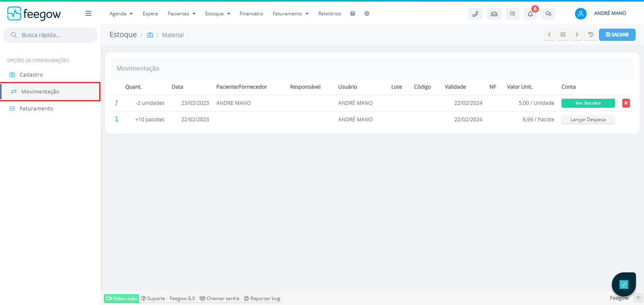
Task: Click the ANDRE MANO patient cell
Action: [x=233, y=103]
